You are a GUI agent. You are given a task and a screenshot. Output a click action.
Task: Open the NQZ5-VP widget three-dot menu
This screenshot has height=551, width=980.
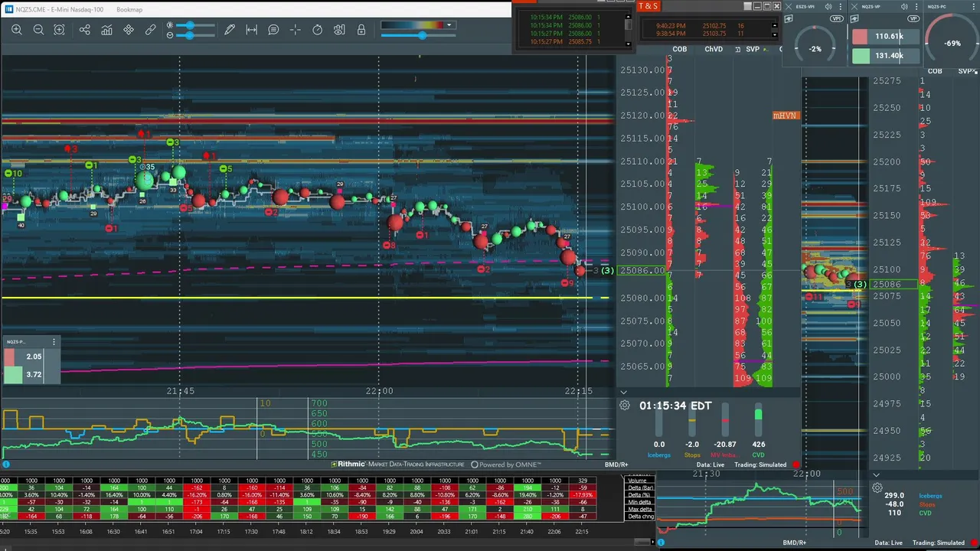click(x=916, y=6)
